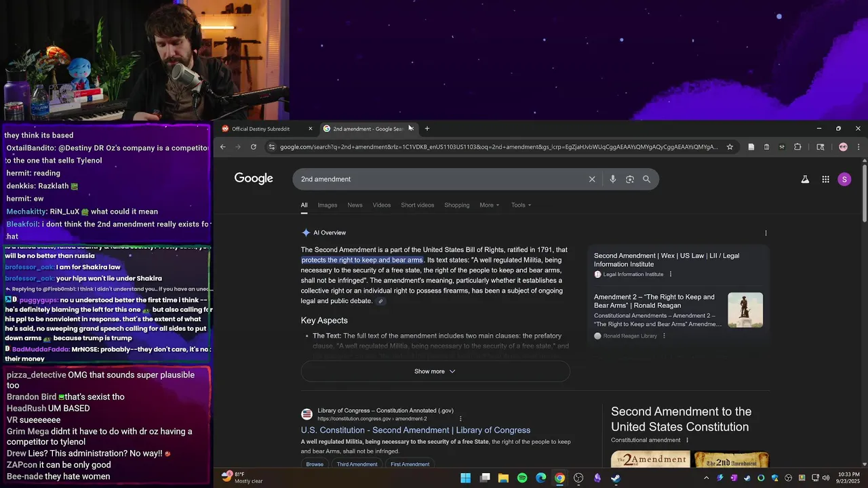Viewport: 868px width, 488px height.
Task: Click the Google search input field
Action: (441, 179)
